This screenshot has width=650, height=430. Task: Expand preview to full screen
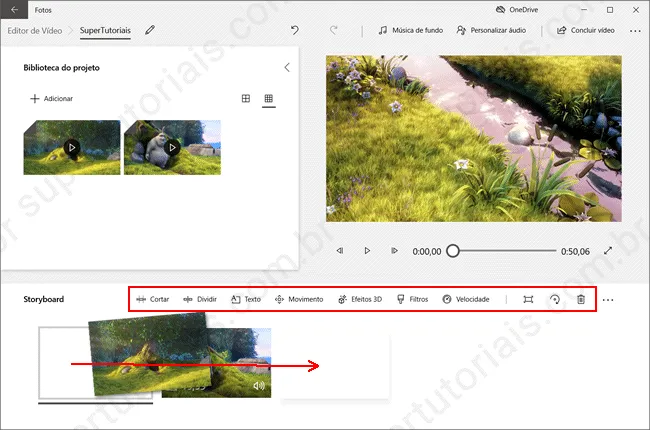coord(608,251)
